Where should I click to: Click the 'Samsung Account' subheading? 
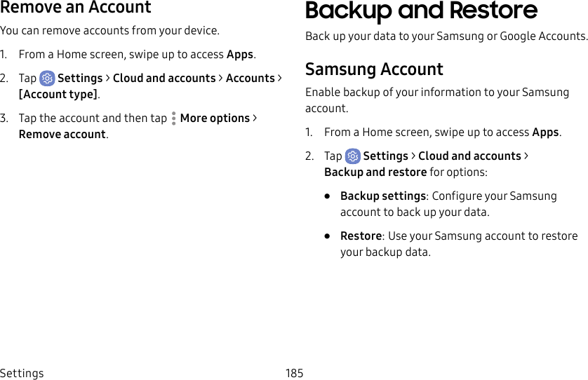tap(374, 69)
